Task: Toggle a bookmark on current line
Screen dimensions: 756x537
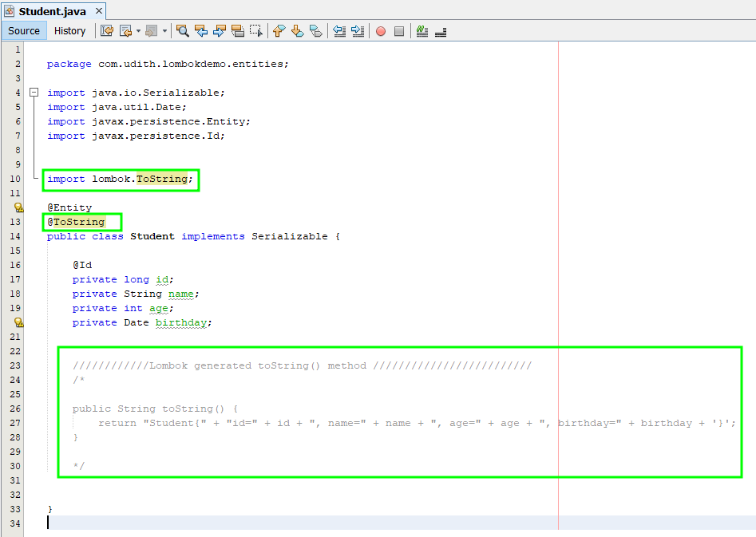Action: click(315, 30)
